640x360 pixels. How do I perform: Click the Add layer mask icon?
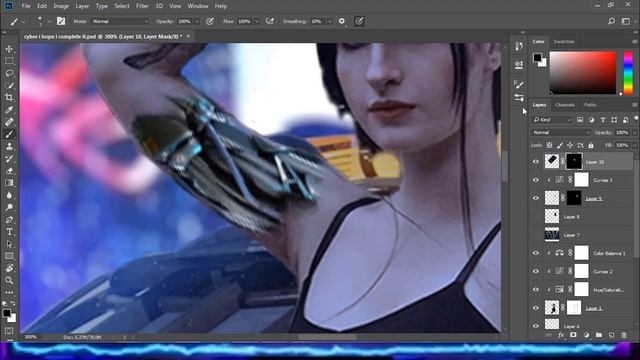573,335
